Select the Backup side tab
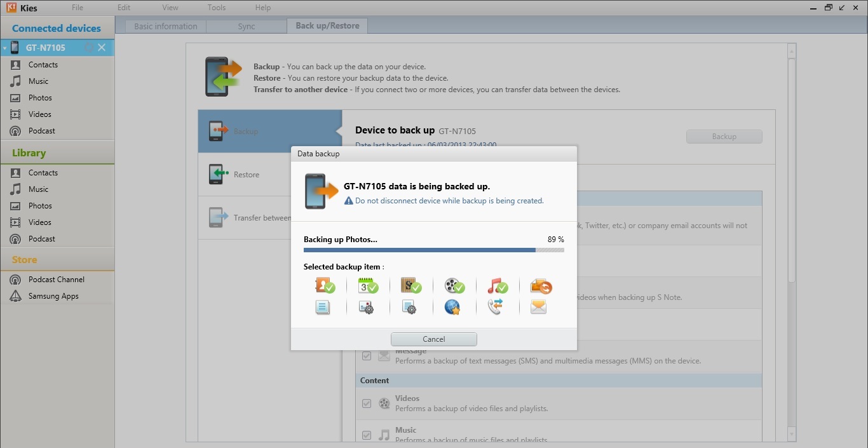Screen dimensions: 868x448 (x=270, y=132)
